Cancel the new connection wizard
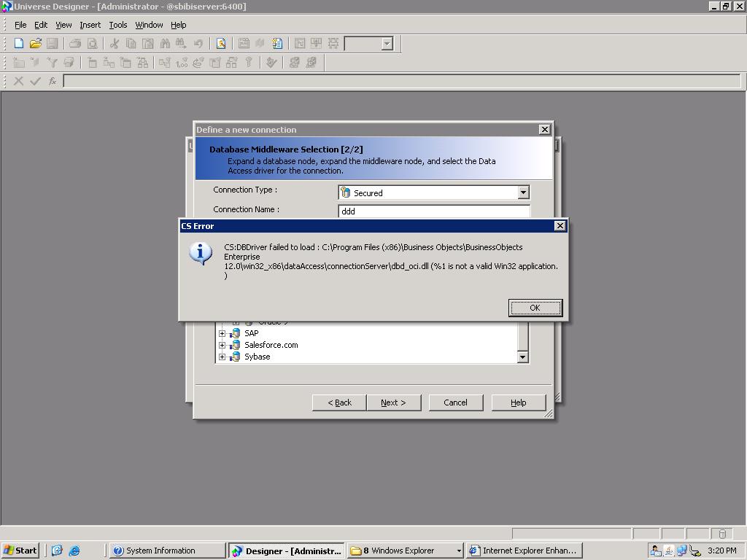The height and width of the screenshot is (560, 747). (455, 402)
